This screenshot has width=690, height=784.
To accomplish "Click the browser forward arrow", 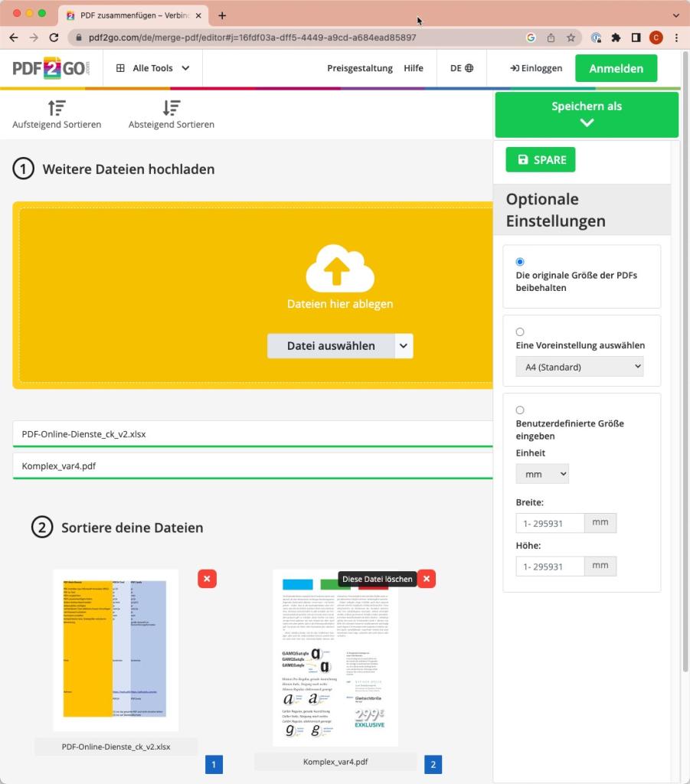I will [x=34, y=38].
